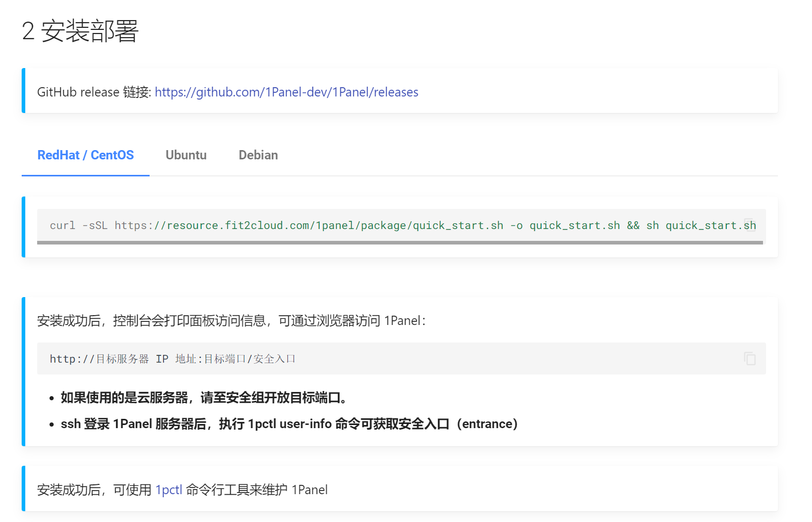Click the horizontal scrollbar under the curl command
812x522 pixels.
coord(400,242)
